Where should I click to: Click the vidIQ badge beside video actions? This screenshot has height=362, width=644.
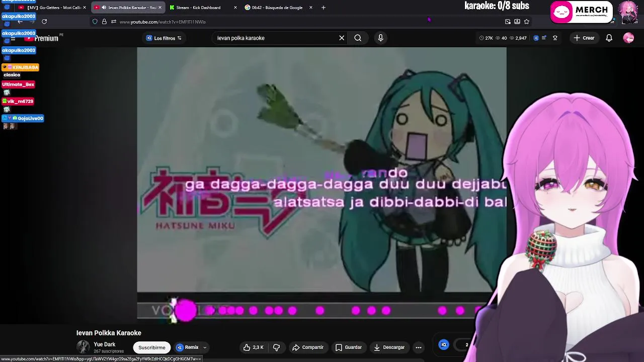[x=444, y=344]
